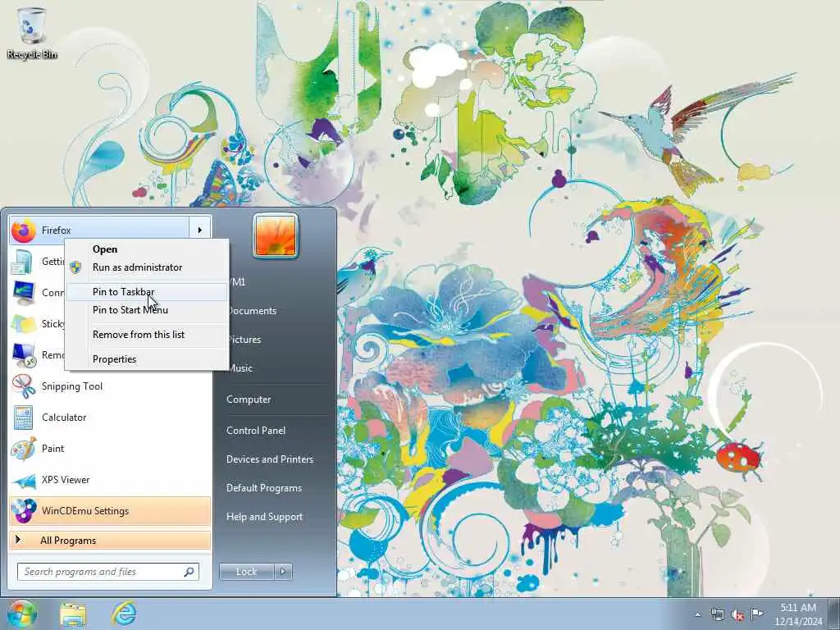Open Properties from the context menu

(148, 359)
